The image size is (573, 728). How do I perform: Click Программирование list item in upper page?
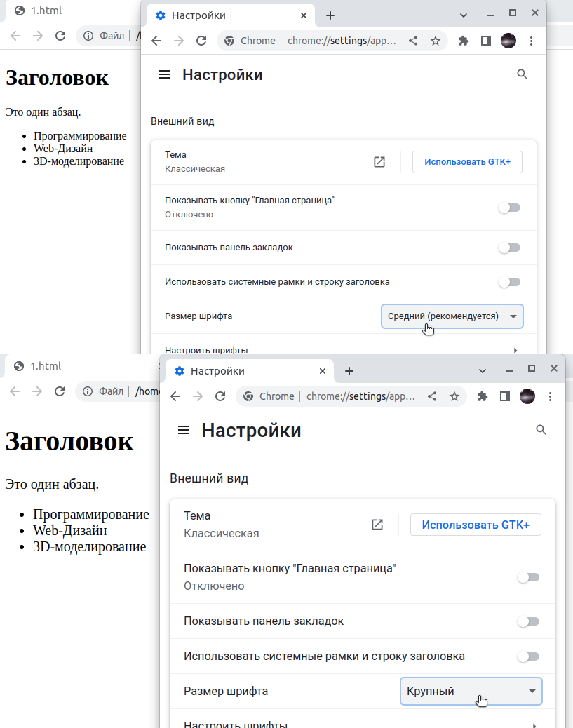(80, 136)
